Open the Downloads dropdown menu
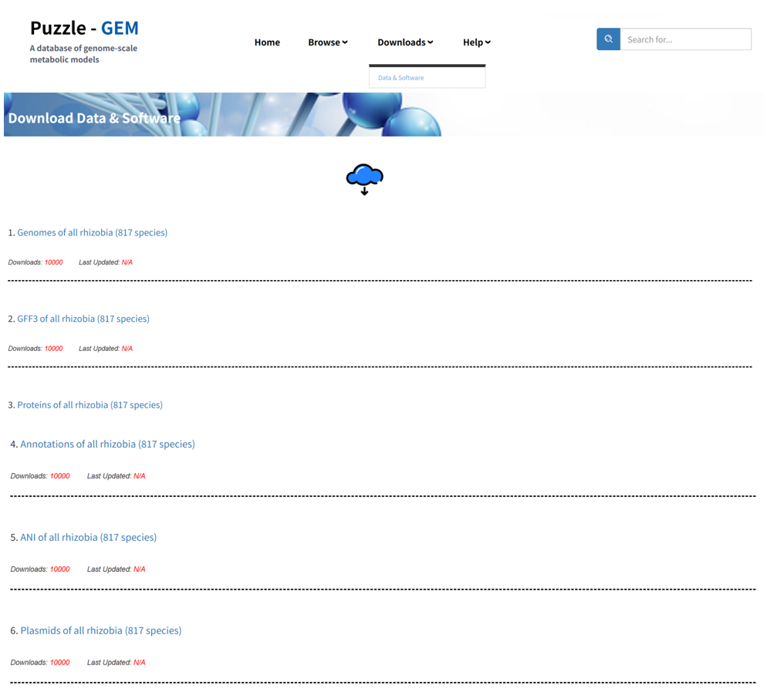 point(405,42)
